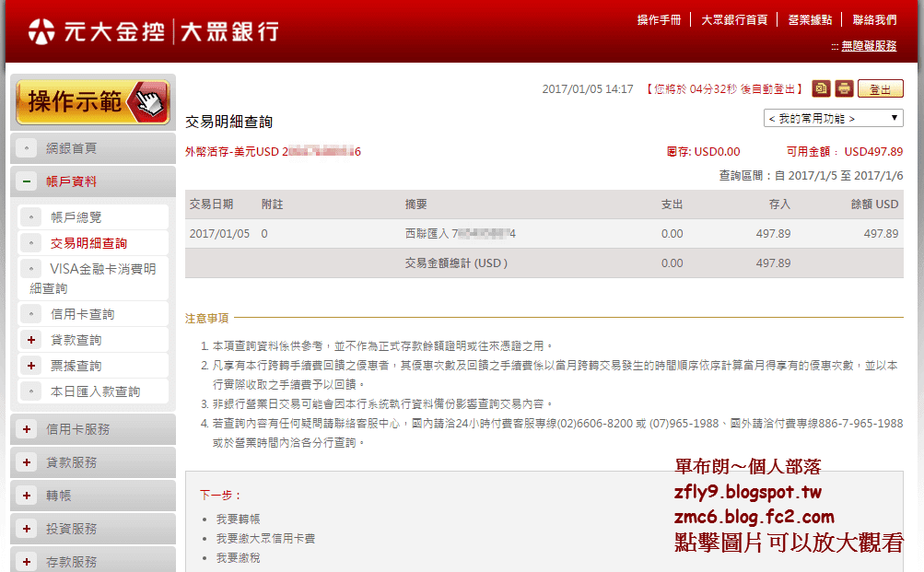Select 網銀首頁 in the sidebar
924x572 pixels.
coord(93,148)
